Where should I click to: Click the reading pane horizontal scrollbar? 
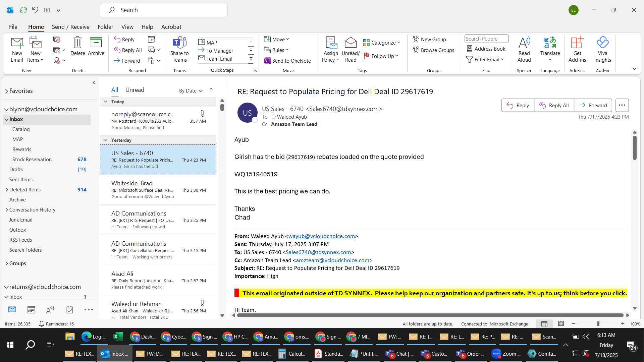pyautogui.click(x=430, y=315)
